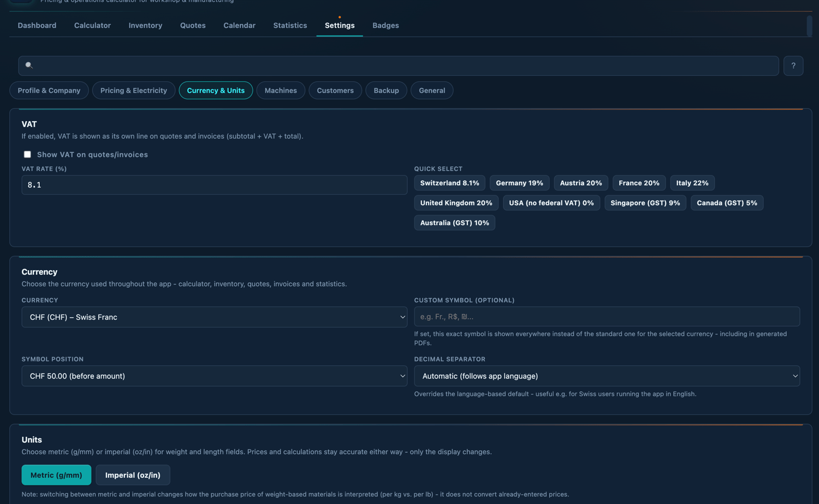This screenshot has width=819, height=504.
Task: Switch to Imperial (oz/in) units
Action: coord(133,475)
